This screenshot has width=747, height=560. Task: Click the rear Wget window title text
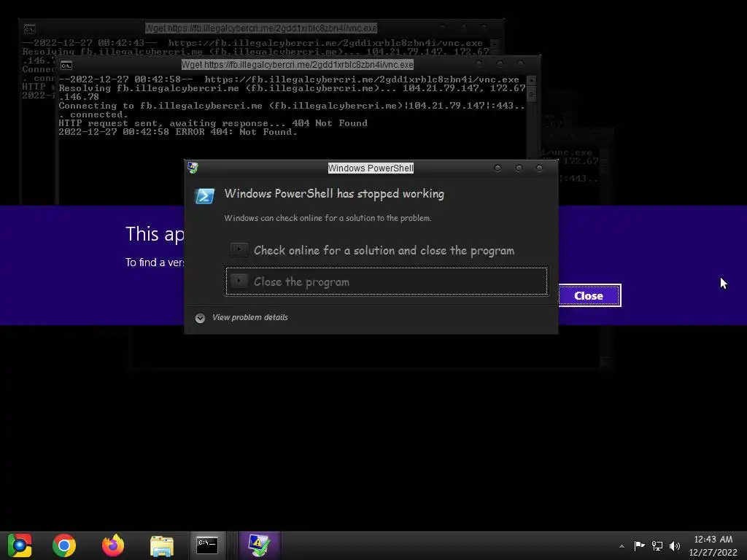[x=261, y=28]
